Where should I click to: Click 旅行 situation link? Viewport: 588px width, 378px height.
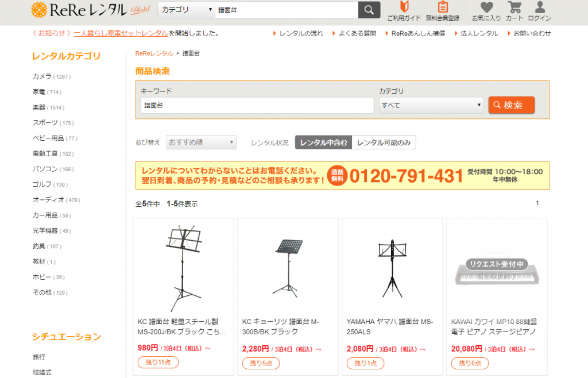[38, 357]
